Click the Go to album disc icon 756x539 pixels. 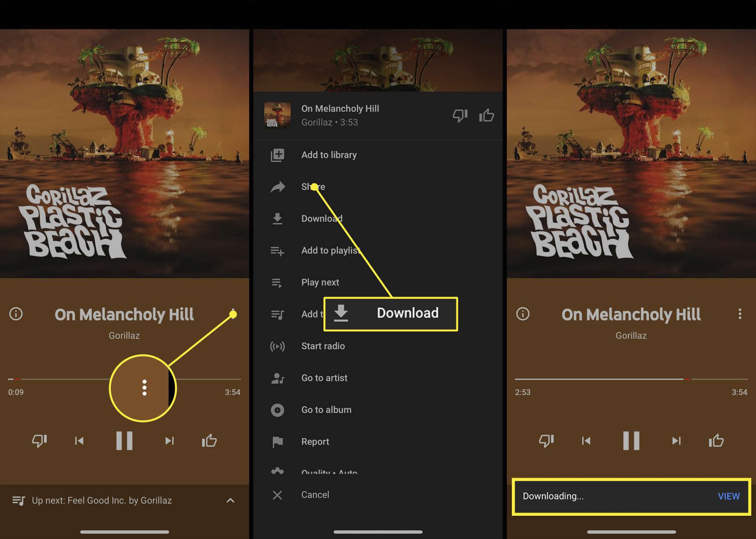point(277,410)
